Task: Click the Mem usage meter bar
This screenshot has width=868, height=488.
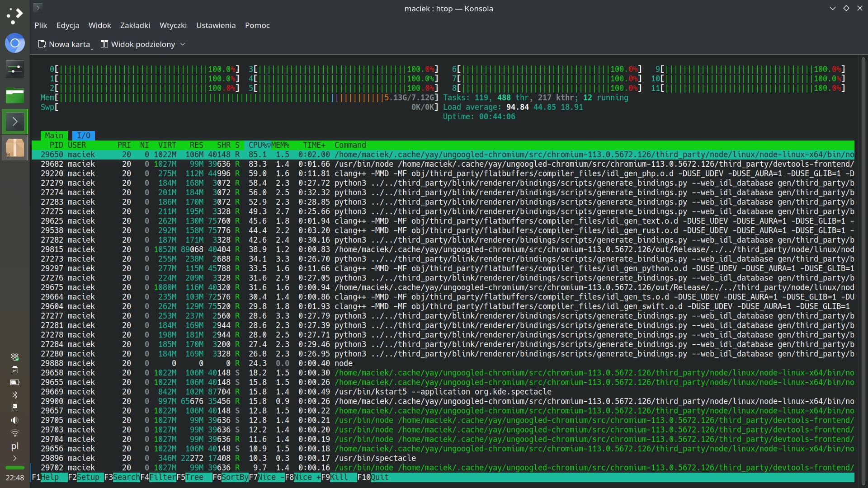Action: click(x=240, y=98)
